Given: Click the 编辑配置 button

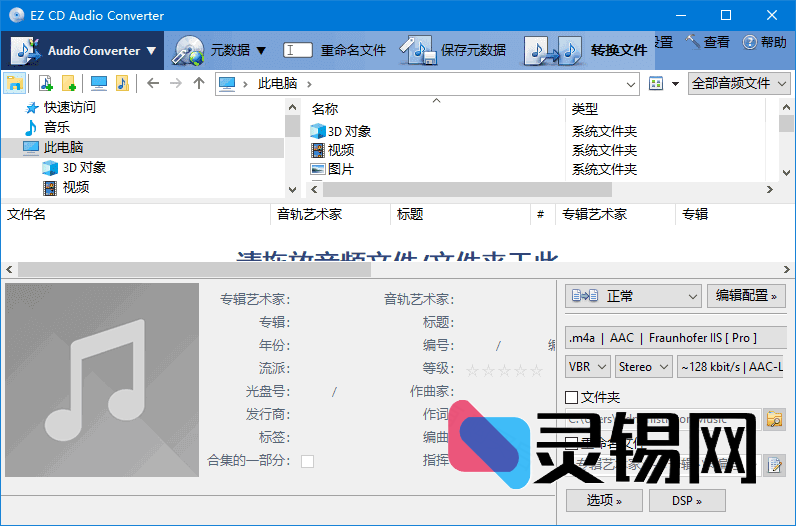Looking at the screenshot, I should pyautogui.click(x=746, y=296).
